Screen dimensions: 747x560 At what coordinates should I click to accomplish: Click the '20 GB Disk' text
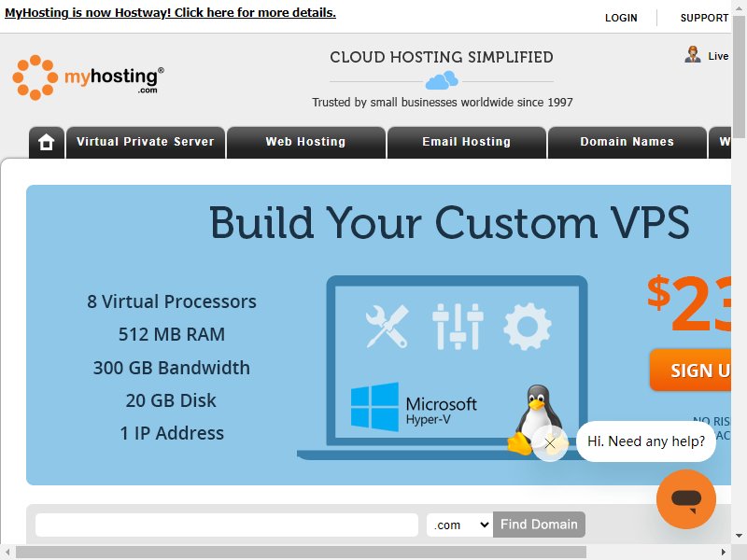tap(171, 400)
